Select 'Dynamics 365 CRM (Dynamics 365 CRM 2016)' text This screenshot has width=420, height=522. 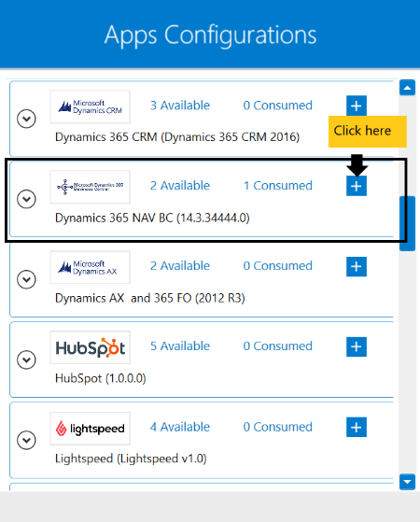pos(177,137)
